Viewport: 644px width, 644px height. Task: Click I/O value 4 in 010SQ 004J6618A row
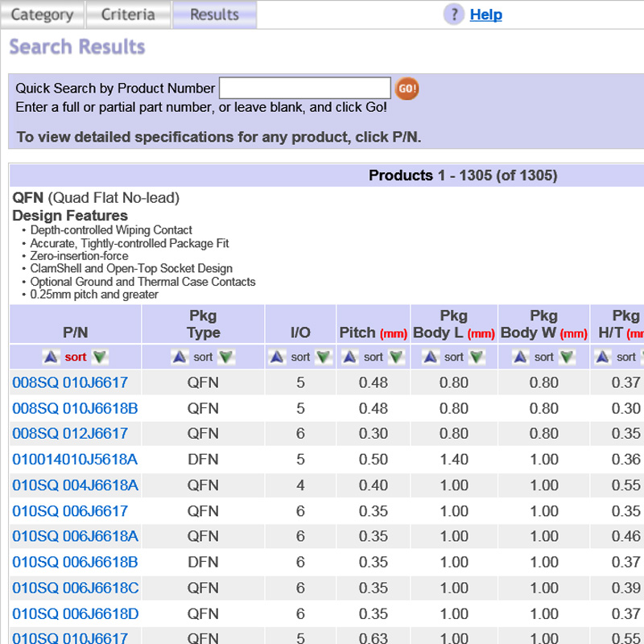pyautogui.click(x=300, y=485)
